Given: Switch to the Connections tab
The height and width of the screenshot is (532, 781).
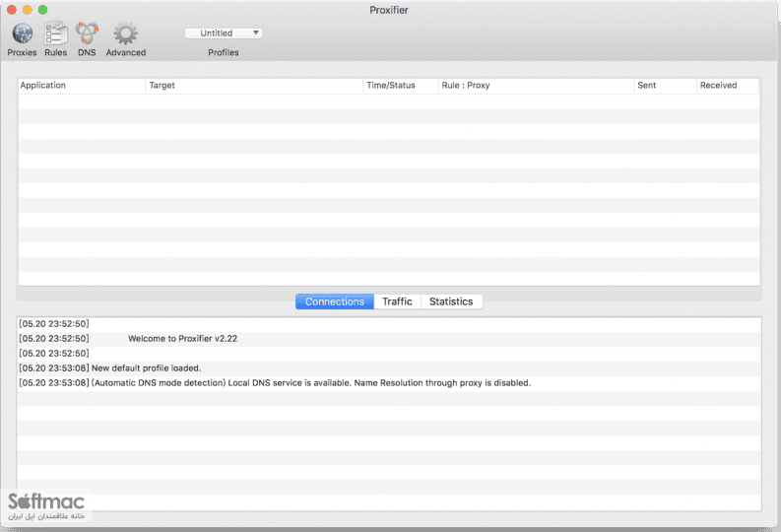Looking at the screenshot, I should pyautogui.click(x=334, y=301).
